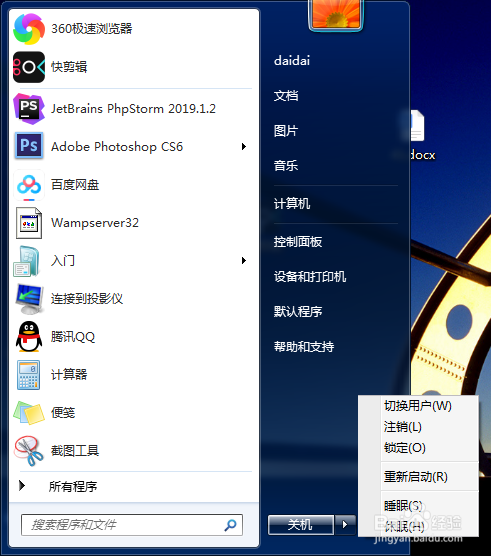Click the 连接到投影仪 projector icon
The width and height of the screenshot is (491, 556).
[29, 299]
